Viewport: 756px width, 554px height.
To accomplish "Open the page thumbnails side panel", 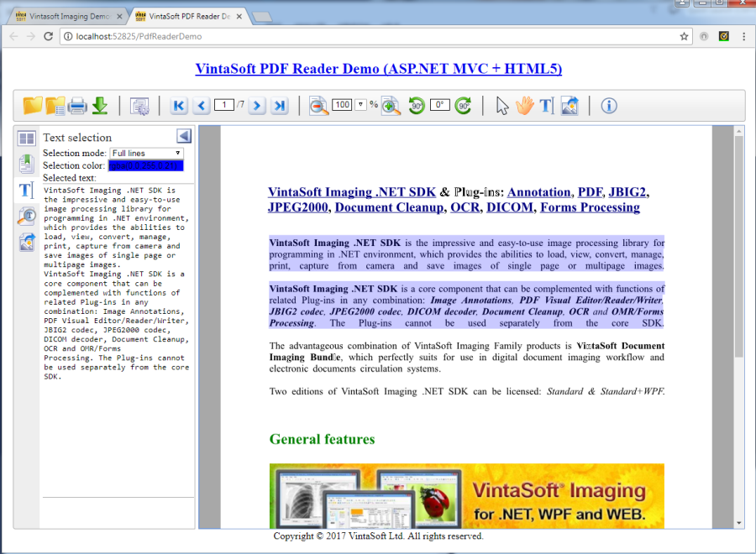I will [x=27, y=138].
